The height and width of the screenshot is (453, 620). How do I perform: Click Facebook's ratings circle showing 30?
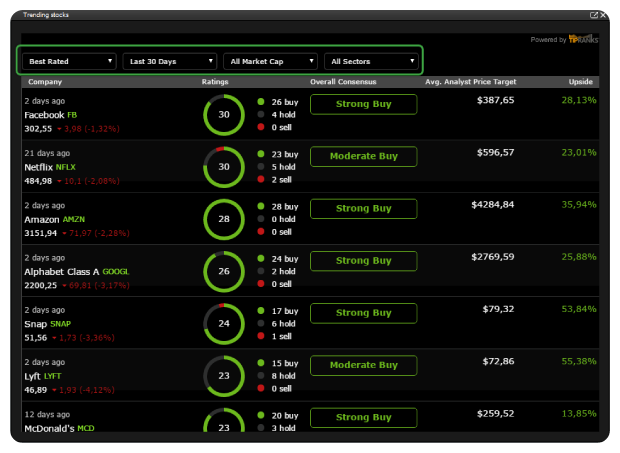click(224, 115)
